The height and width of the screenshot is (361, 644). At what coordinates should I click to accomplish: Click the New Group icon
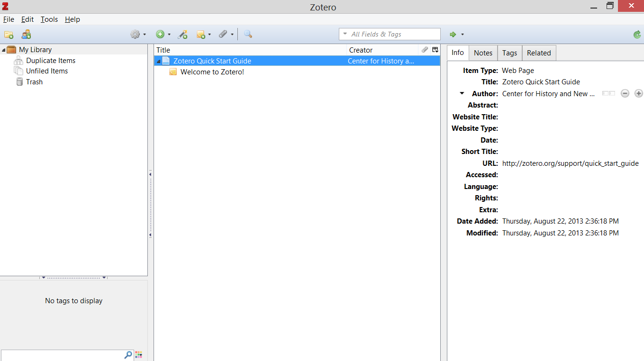point(26,35)
